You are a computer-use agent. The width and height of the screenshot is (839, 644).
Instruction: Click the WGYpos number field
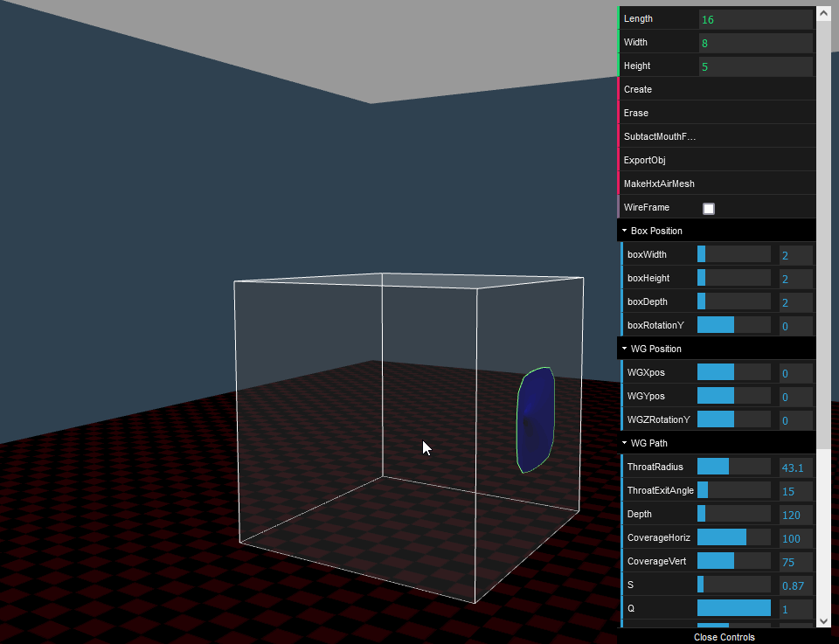click(x=795, y=397)
